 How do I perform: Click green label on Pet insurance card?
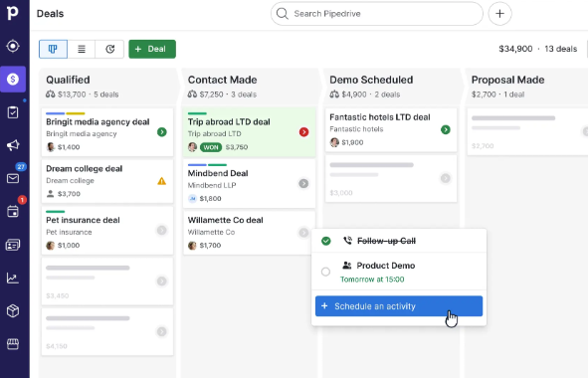pos(55,212)
